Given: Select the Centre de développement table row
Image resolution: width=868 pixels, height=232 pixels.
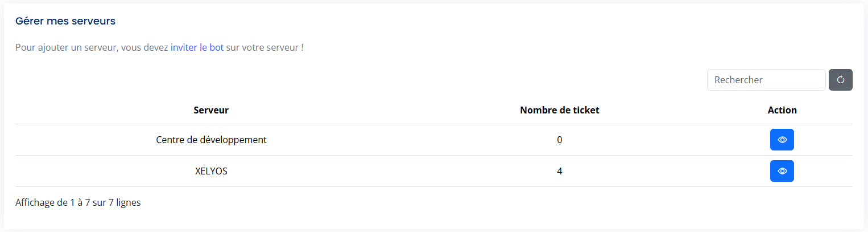Looking at the screenshot, I should point(398,140).
